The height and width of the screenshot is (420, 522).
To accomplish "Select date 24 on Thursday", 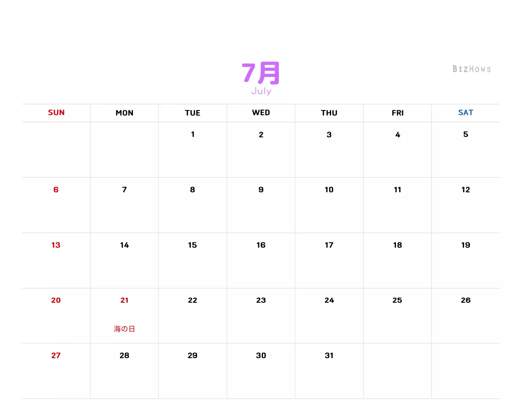I will 329,300.
